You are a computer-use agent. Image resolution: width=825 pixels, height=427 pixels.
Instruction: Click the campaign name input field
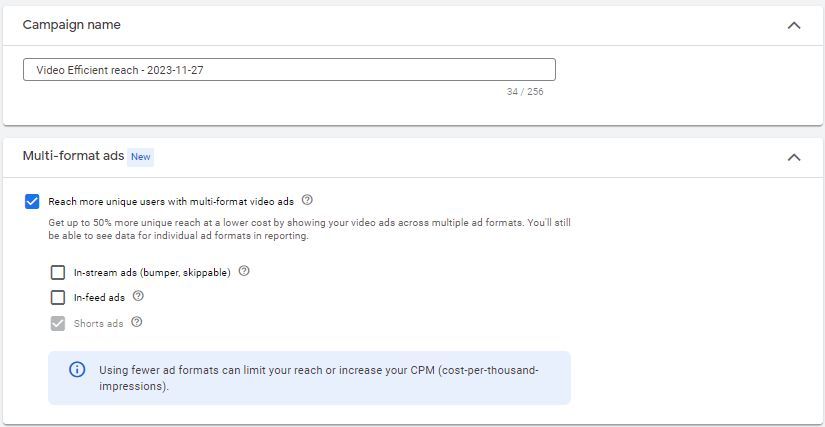[289, 69]
